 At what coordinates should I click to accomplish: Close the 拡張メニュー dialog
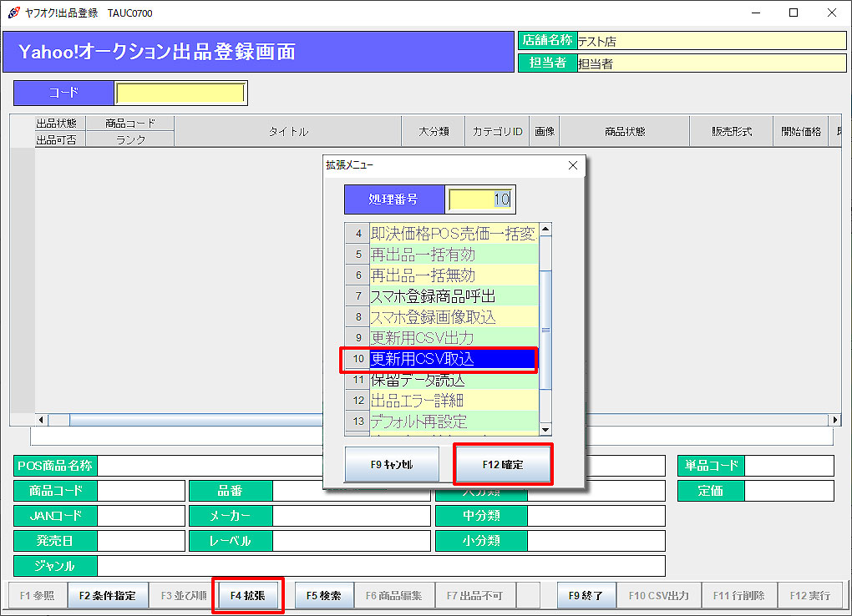(x=572, y=165)
